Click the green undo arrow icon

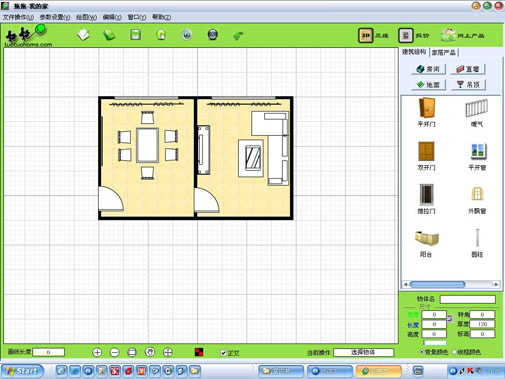click(238, 35)
